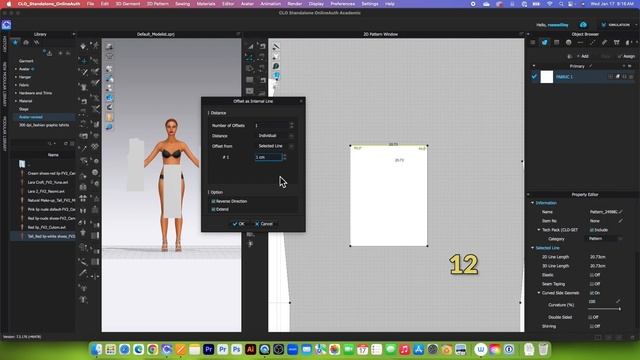Toggle the Tech Pack Include checkbox
This screenshot has width=640, height=360.
591,230
